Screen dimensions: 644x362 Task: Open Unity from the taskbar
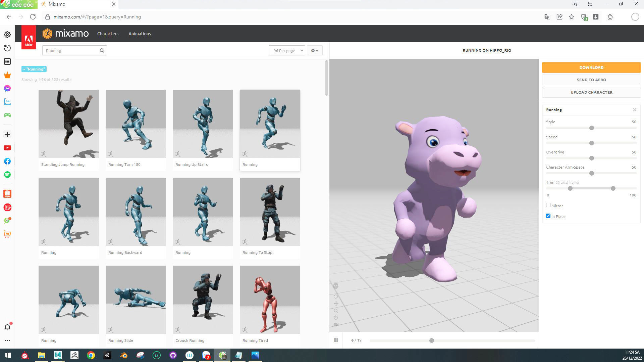[107, 355]
